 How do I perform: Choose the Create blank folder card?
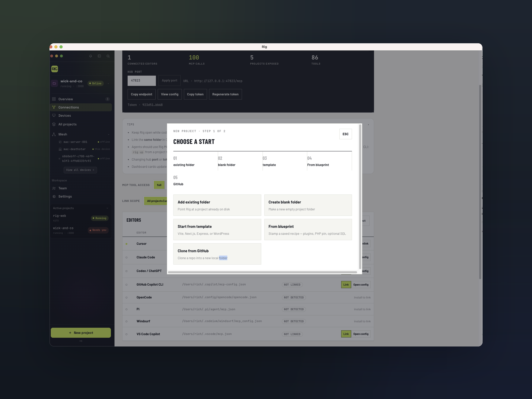(308, 205)
